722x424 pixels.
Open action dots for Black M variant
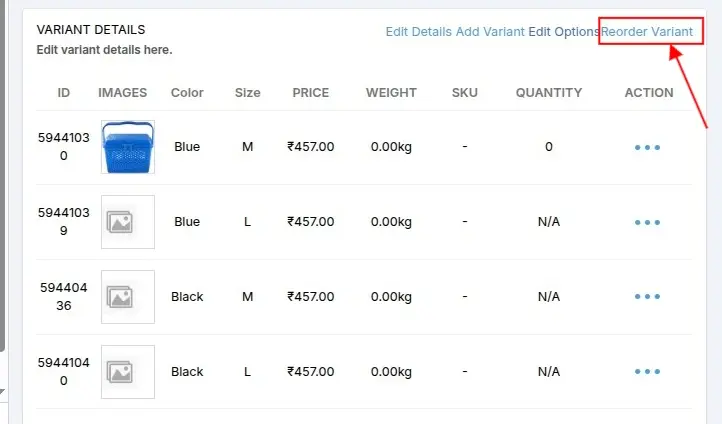tap(647, 297)
